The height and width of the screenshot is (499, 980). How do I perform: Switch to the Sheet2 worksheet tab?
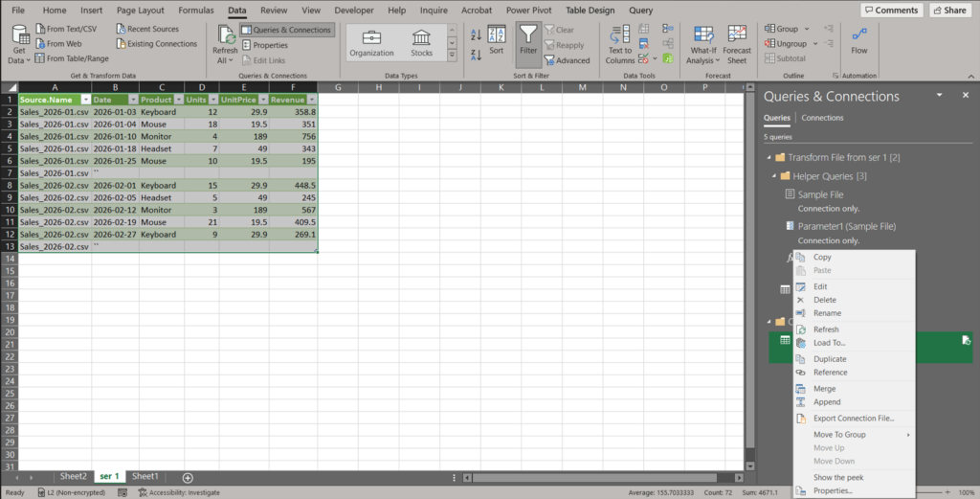click(74, 476)
